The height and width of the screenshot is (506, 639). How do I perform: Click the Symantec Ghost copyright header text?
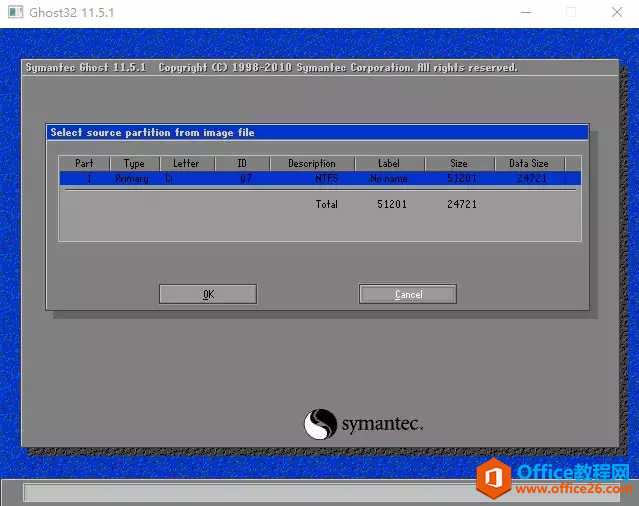click(x=272, y=68)
